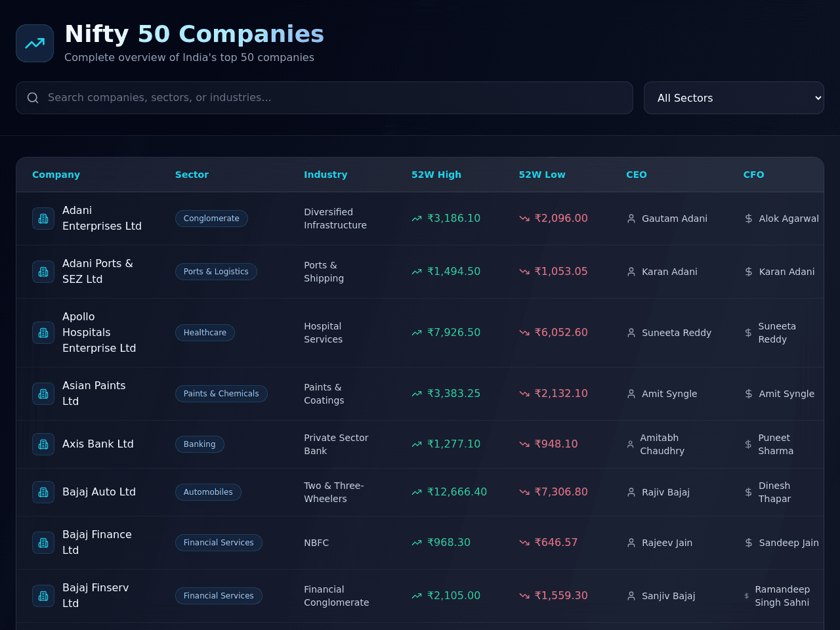Click the down-trend icon next to ₹2,096.00

point(524,219)
